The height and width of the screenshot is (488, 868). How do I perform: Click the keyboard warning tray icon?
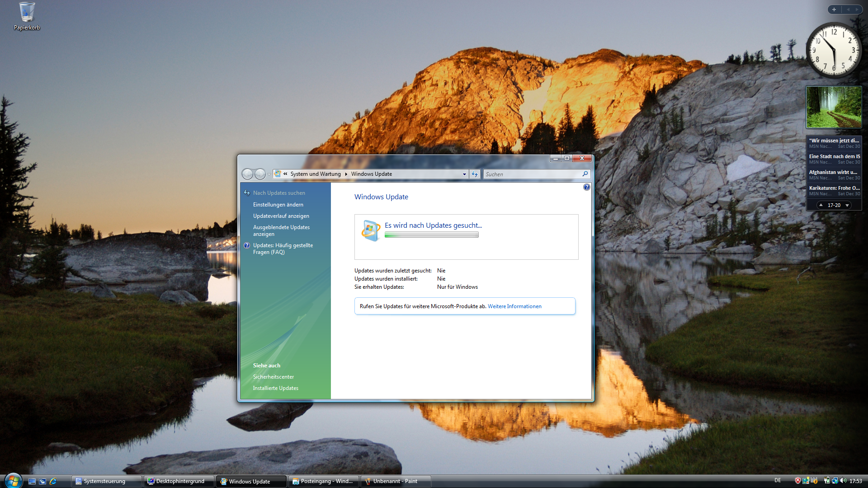click(x=814, y=481)
